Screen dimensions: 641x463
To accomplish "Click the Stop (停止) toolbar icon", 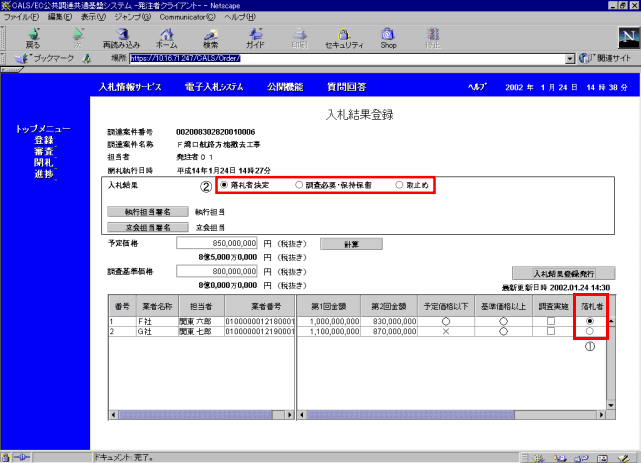I will (433, 38).
